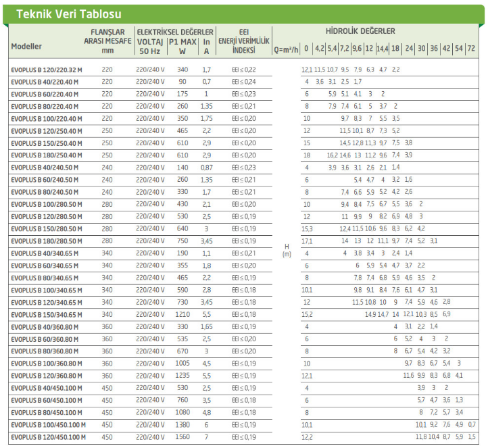This screenshot has height=448, width=488.
Task: Select model EVOPLUS B 80/450.100 M
Action: click(47, 413)
